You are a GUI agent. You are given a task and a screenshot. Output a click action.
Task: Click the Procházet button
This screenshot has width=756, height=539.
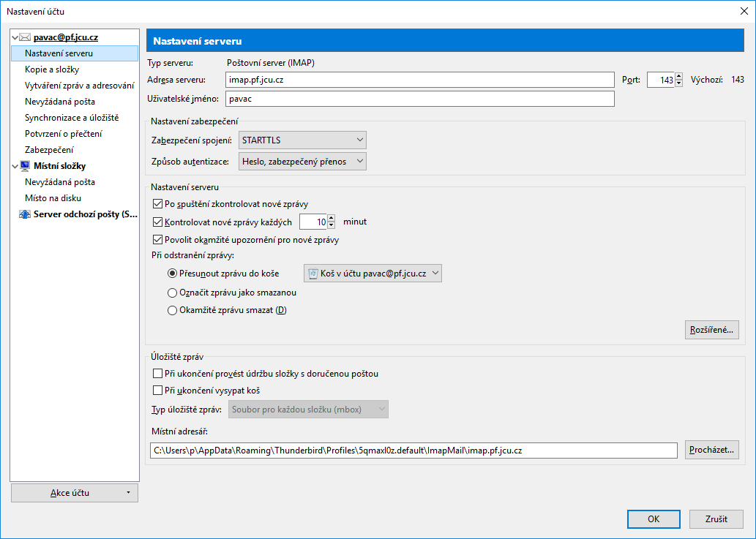coord(711,450)
